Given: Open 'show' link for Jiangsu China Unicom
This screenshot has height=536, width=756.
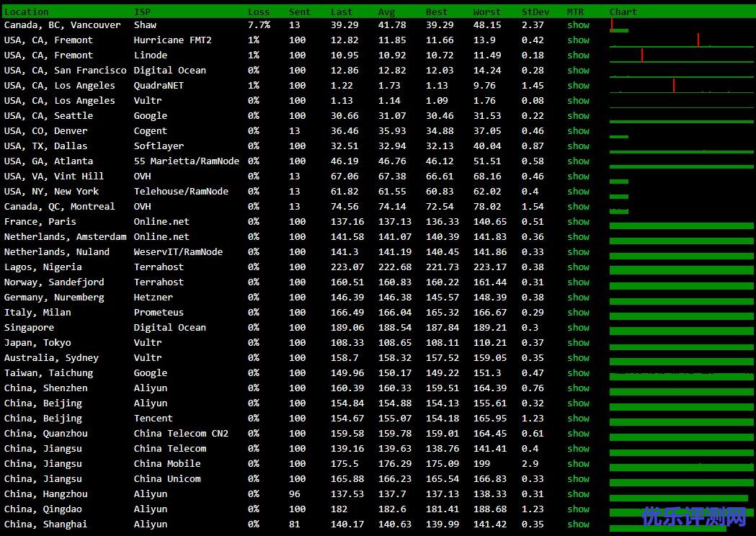Looking at the screenshot, I should pos(578,478).
